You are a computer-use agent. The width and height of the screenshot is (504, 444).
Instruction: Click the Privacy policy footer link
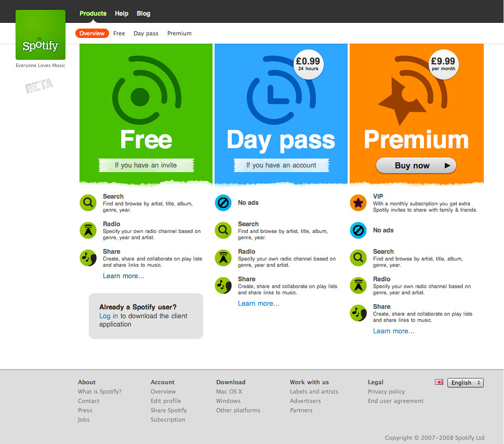386,391
